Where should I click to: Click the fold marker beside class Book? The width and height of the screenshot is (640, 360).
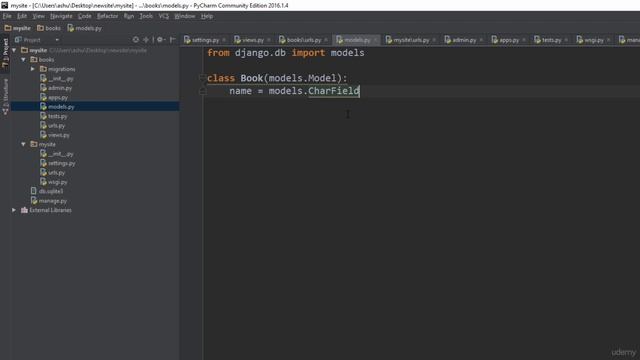click(x=202, y=78)
